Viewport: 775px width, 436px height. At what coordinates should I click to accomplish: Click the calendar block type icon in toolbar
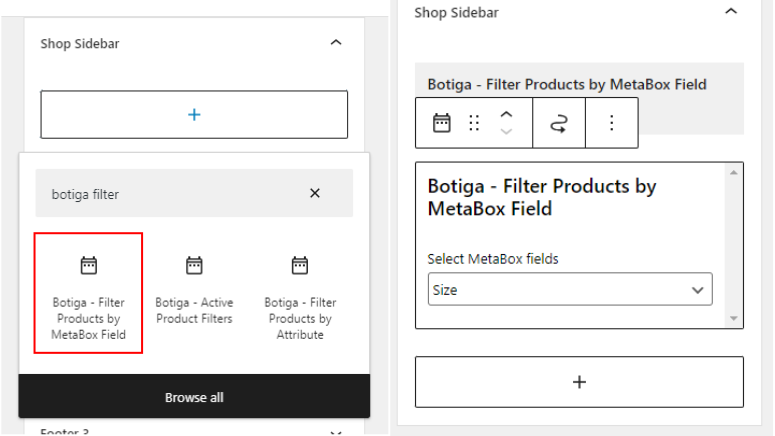441,123
